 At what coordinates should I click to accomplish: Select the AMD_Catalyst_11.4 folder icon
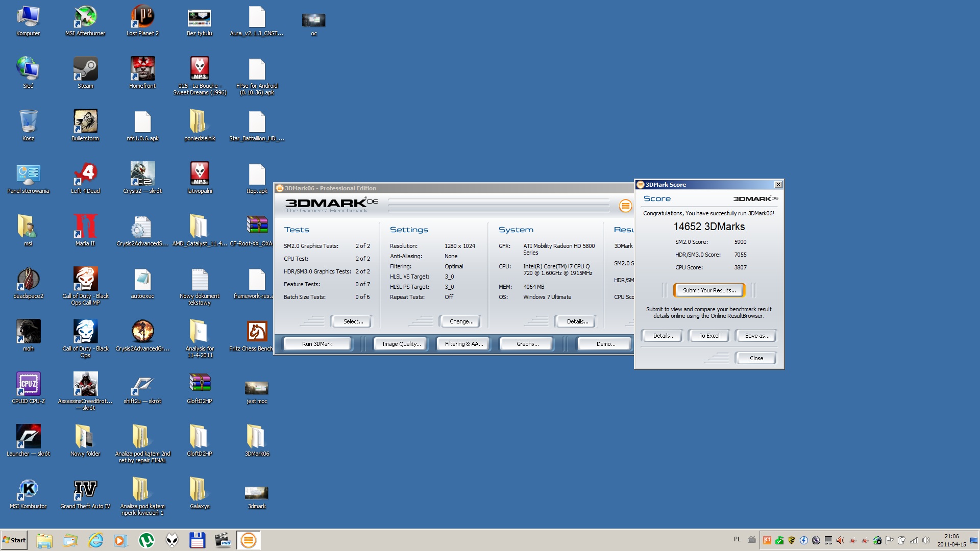[200, 231]
